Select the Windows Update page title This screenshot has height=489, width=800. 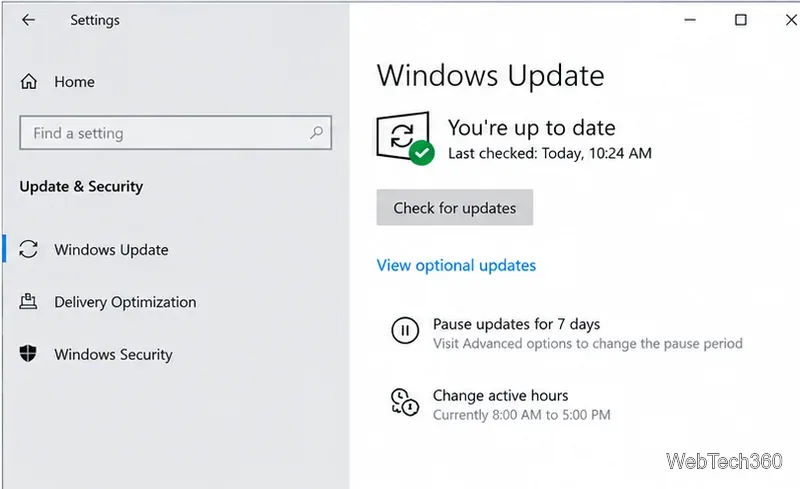click(490, 76)
